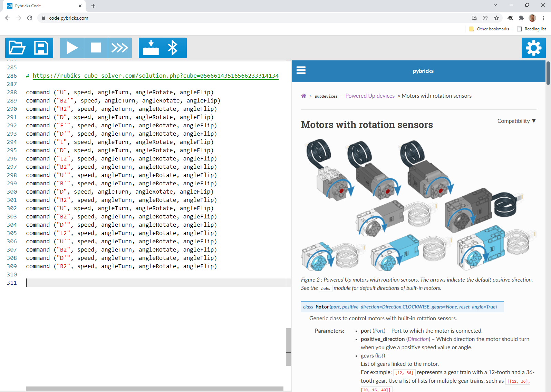551x392 pixels.
Task: Click the list type link under gears
Action: coord(380,356)
